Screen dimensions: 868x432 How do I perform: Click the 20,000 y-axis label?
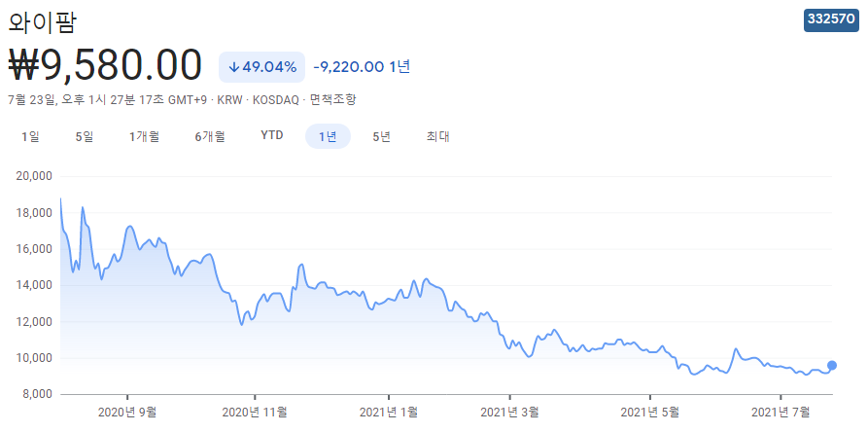click(x=35, y=176)
